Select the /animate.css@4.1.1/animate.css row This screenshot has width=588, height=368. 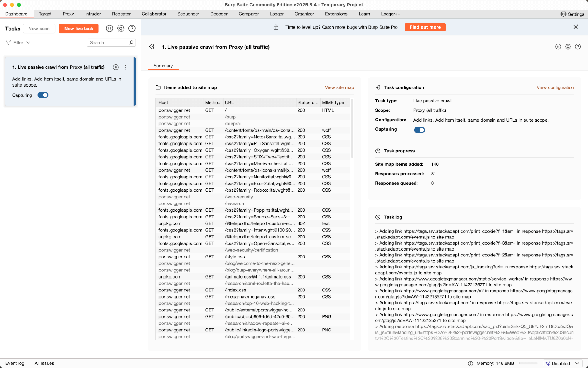[253, 277]
